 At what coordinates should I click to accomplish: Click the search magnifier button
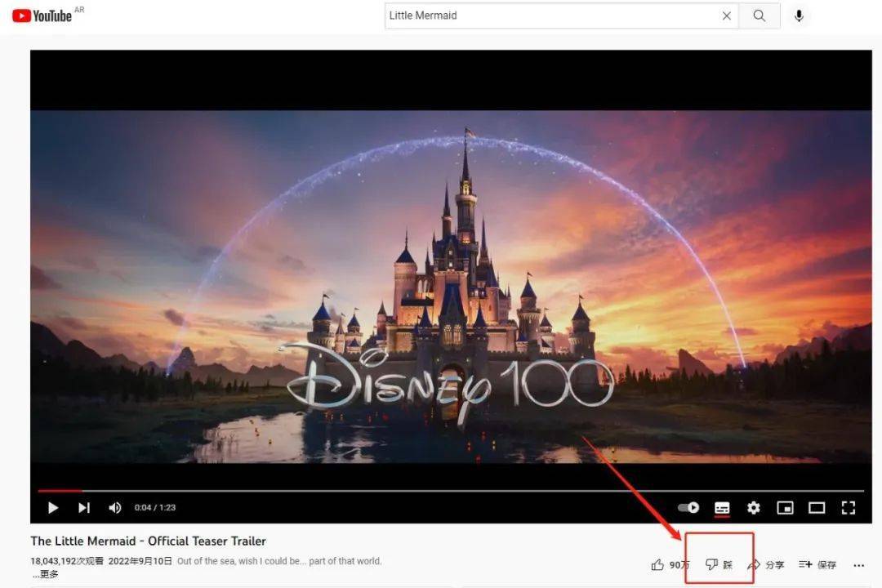(x=759, y=16)
